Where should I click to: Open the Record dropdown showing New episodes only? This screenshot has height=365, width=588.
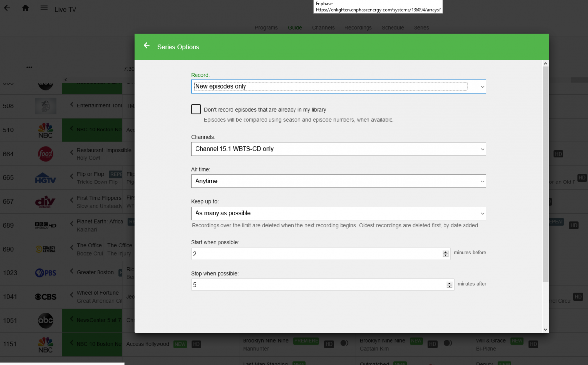[338, 86]
